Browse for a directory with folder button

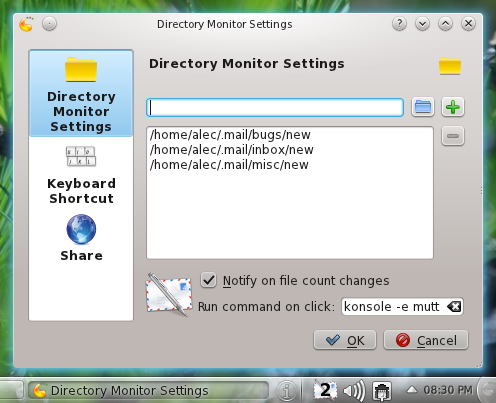(x=423, y=107)
